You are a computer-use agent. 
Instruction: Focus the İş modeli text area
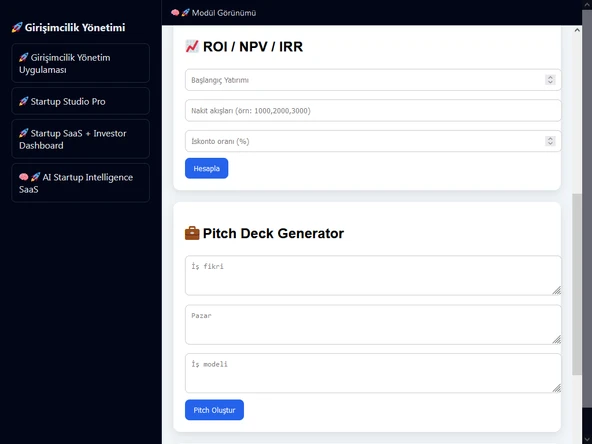coord(373,373)
